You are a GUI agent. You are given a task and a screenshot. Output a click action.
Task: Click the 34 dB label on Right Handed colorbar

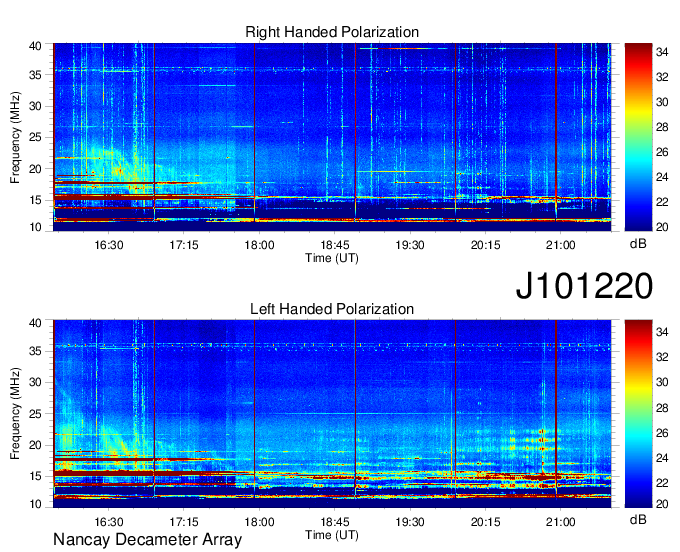(x=662, y=52)
